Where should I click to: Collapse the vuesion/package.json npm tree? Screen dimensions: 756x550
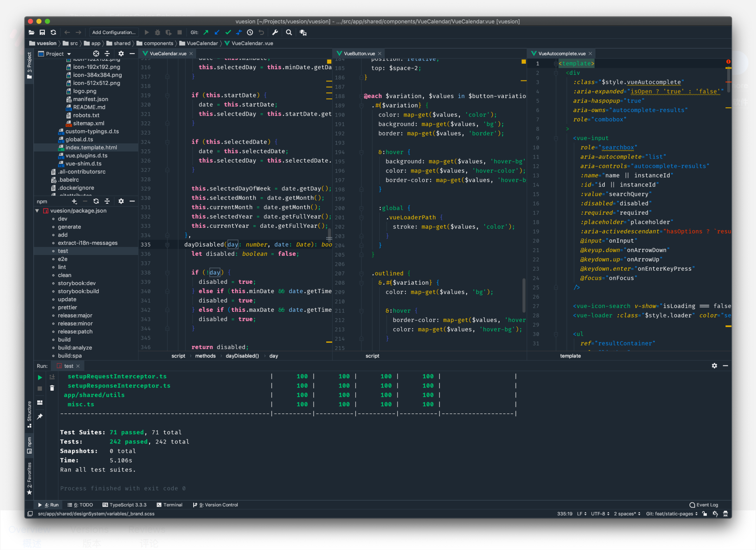coord(37,211)
